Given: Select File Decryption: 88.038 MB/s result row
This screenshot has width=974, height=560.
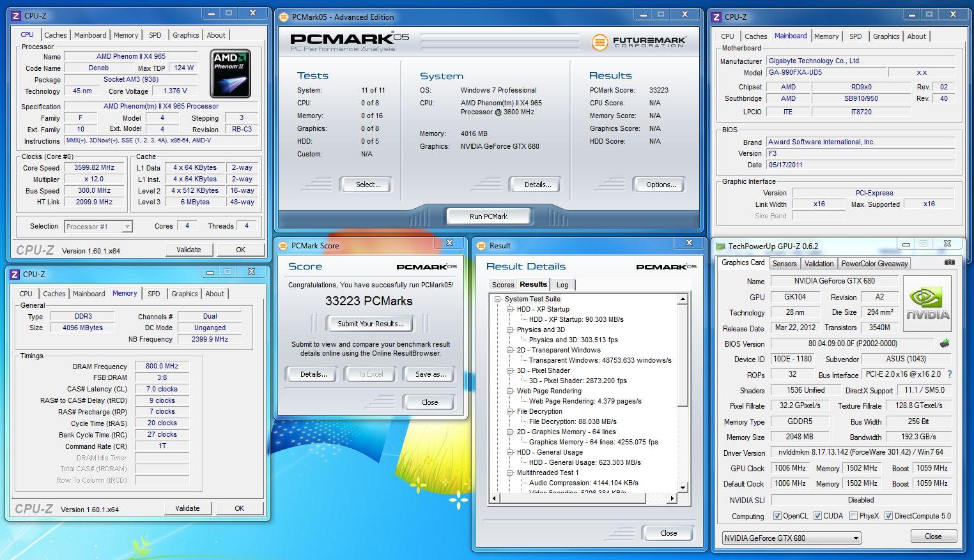Looking at the screenshot, I should (x=573, y=421).
